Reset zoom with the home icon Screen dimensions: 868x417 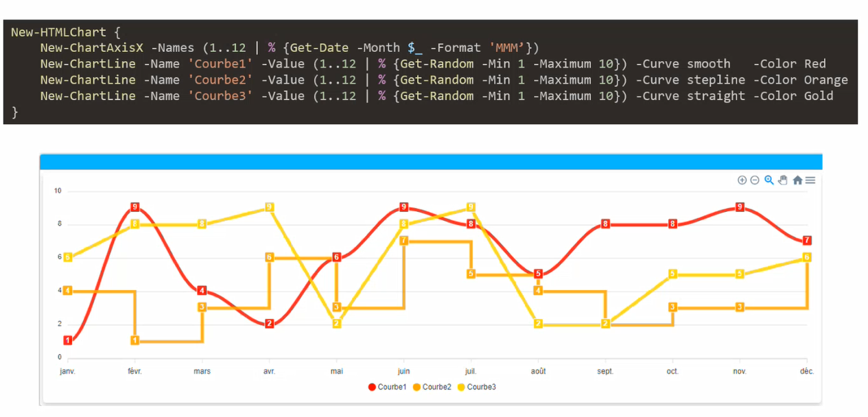click(x=797, y=180)
